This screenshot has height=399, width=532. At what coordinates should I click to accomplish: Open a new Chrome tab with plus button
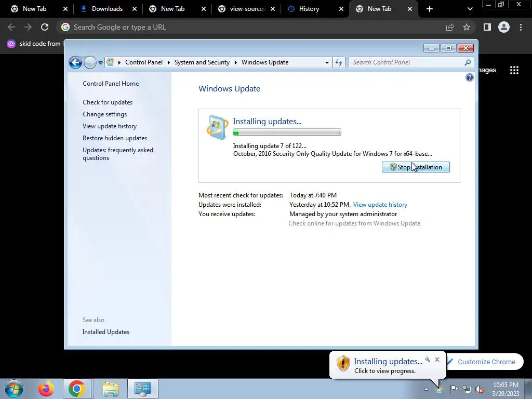coord(430,9)
